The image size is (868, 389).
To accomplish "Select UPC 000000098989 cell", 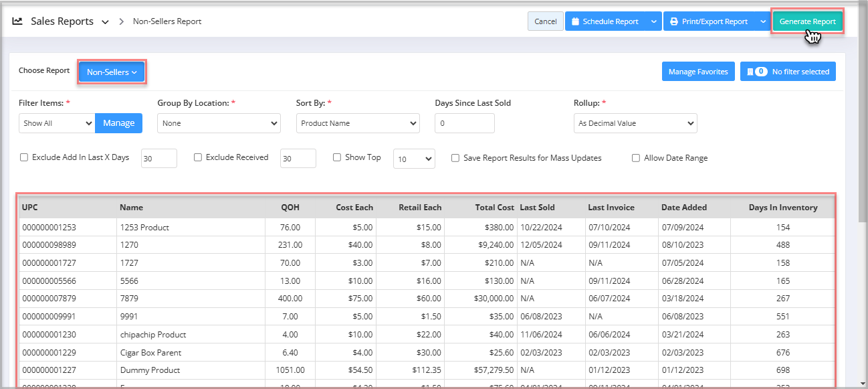I will (68, 245).
